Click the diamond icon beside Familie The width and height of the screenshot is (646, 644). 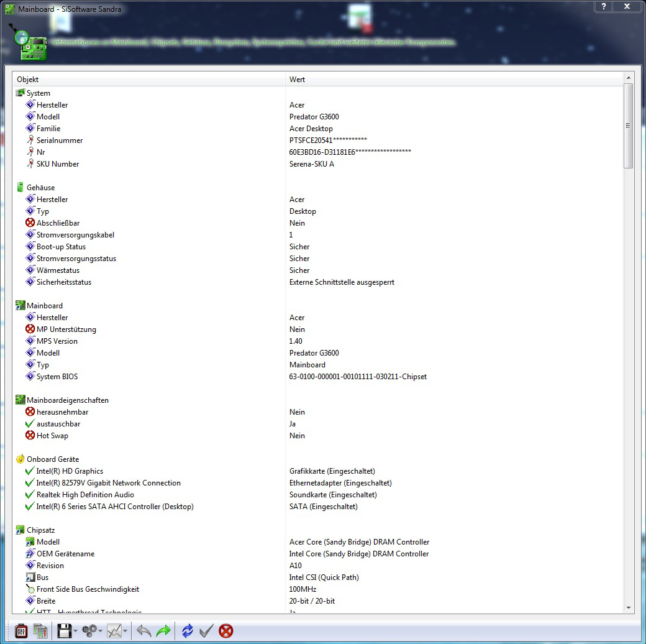(x=30, y=128)
